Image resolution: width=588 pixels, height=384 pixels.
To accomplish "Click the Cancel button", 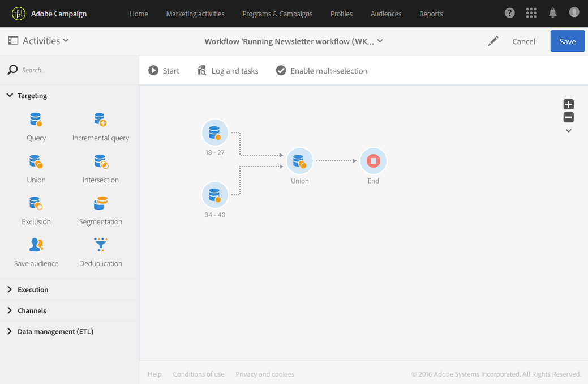I will point(523,41).
